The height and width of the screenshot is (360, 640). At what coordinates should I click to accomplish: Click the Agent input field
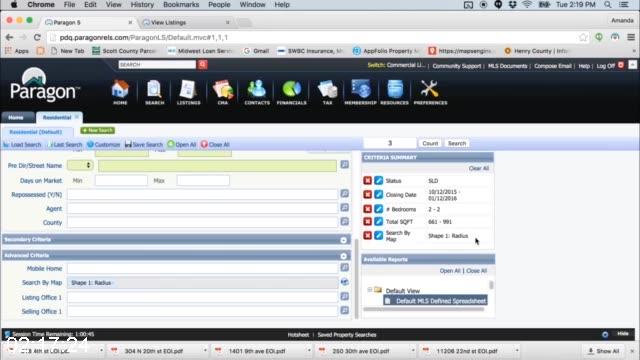point(202,208)
